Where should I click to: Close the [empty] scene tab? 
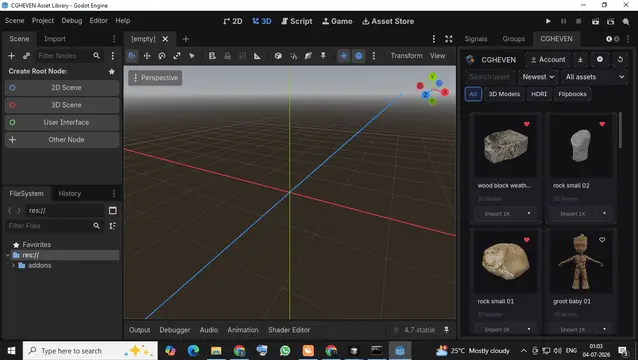pyautogui.click(x=165, y=39)
